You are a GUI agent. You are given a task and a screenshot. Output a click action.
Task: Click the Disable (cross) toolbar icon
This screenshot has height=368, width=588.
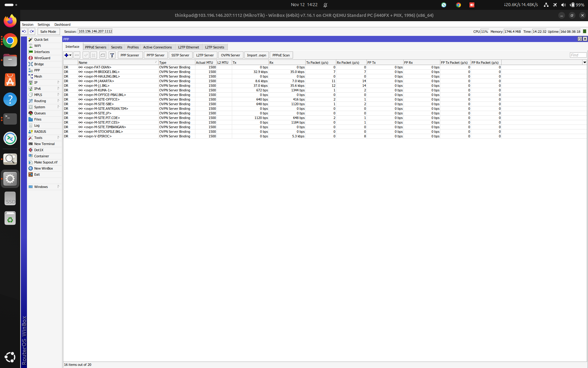(x=94, y=55)
